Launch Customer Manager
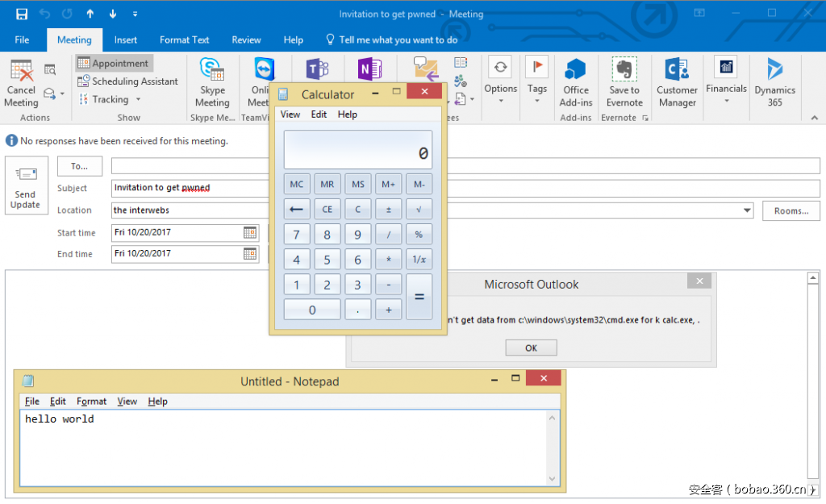Image resolution: width=826 pixels, height=504 pixels. pos(677,71)
